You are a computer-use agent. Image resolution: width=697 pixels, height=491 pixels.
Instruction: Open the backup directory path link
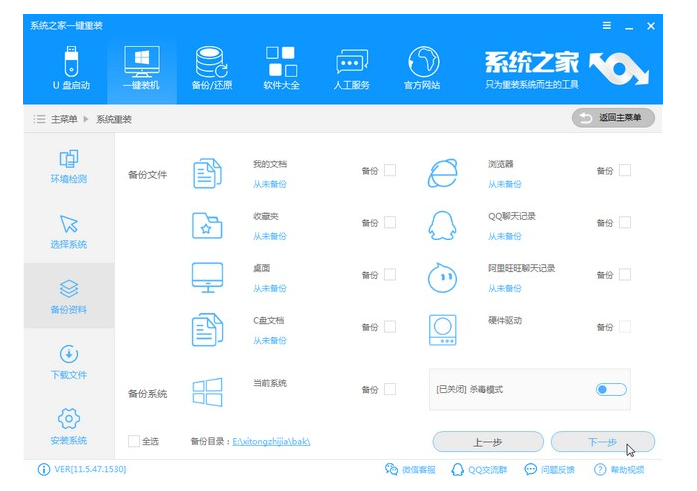[270, 441]
